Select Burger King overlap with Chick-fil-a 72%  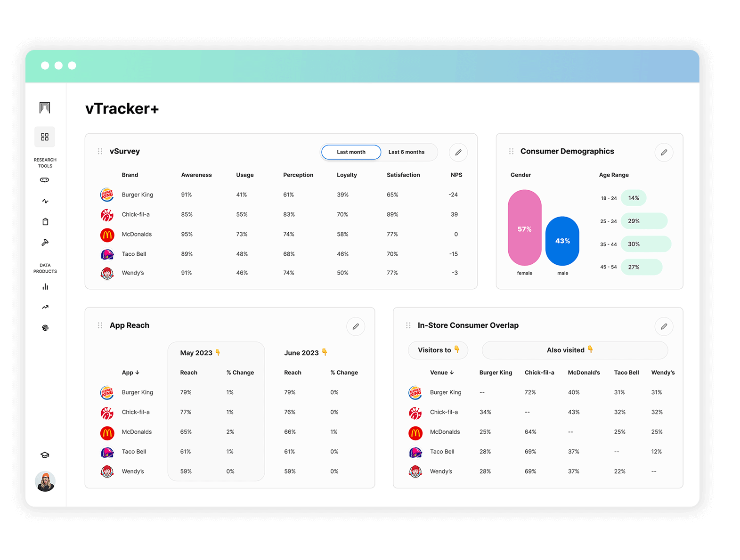coord(530,392)
